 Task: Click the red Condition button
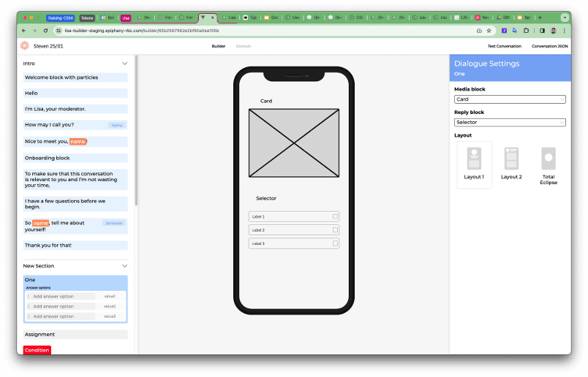tap(37, 350)
